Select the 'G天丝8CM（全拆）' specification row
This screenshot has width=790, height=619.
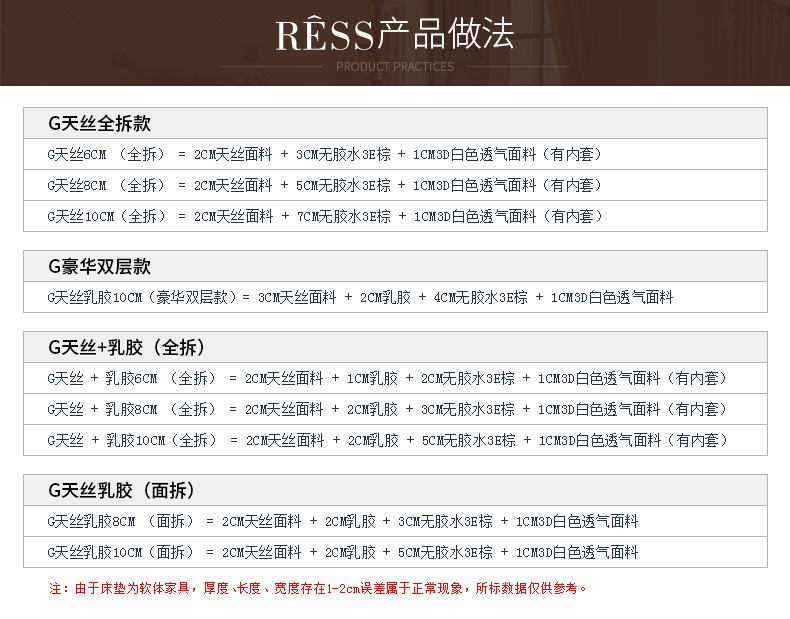tap(395, 185)
